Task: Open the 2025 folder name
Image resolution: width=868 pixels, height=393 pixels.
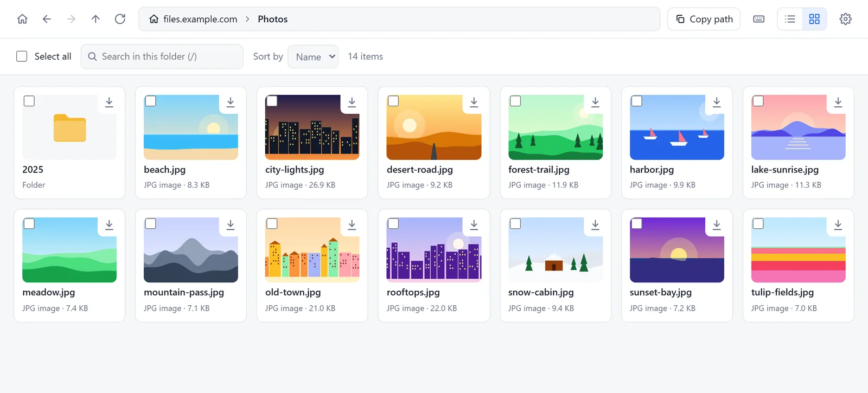Action: click(x=33, y=170)
